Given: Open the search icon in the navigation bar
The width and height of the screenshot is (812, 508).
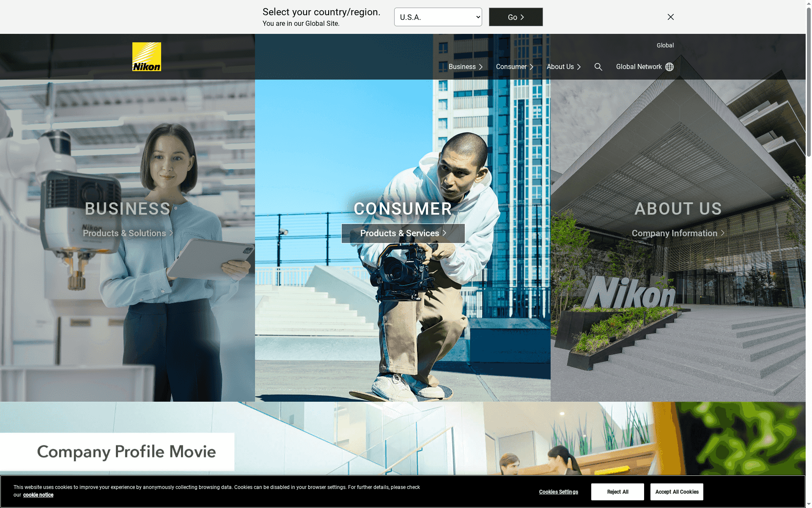Looking at the screenshot, I should (x=598, y=66).
